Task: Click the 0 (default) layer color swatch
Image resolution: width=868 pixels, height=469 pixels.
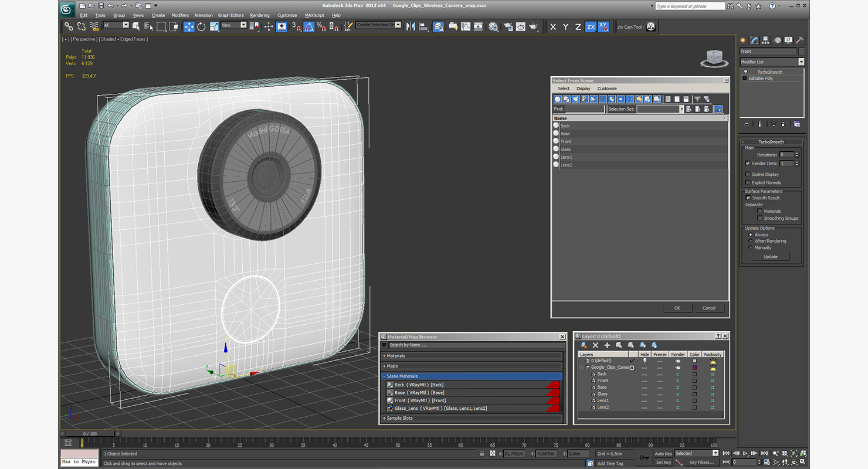Action: [x=694, y=361]
